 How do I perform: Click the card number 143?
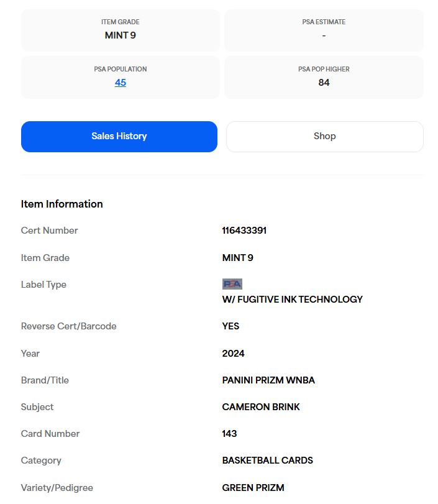229,434
